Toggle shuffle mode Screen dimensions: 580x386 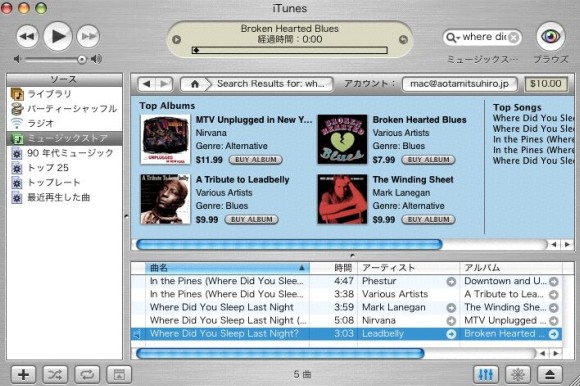55,375
